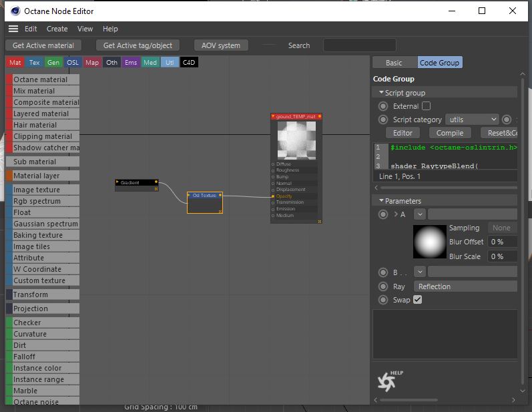Collapse the Script group section
This screenshot has height=412, width=532.
[x=381, y=92]
